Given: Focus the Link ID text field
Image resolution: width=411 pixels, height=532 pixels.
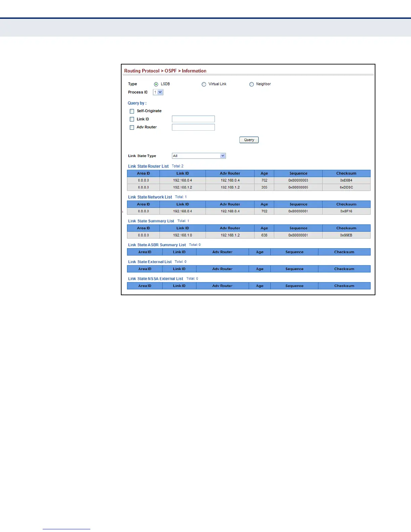Looking at the screenshot, I should click(193, 119).
